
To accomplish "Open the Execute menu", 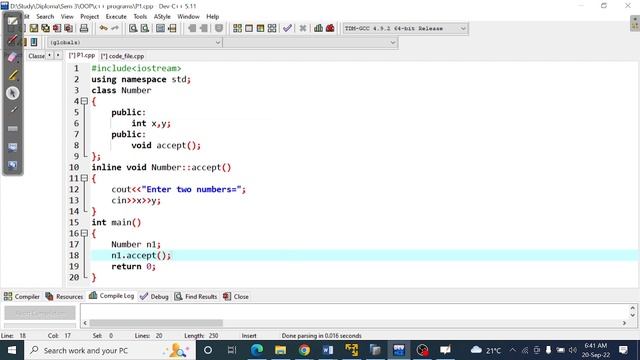I will (x=116, y=16).
